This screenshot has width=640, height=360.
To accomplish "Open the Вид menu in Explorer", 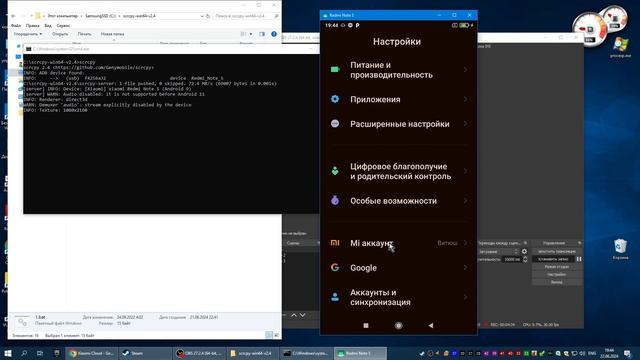I will 48,25.
